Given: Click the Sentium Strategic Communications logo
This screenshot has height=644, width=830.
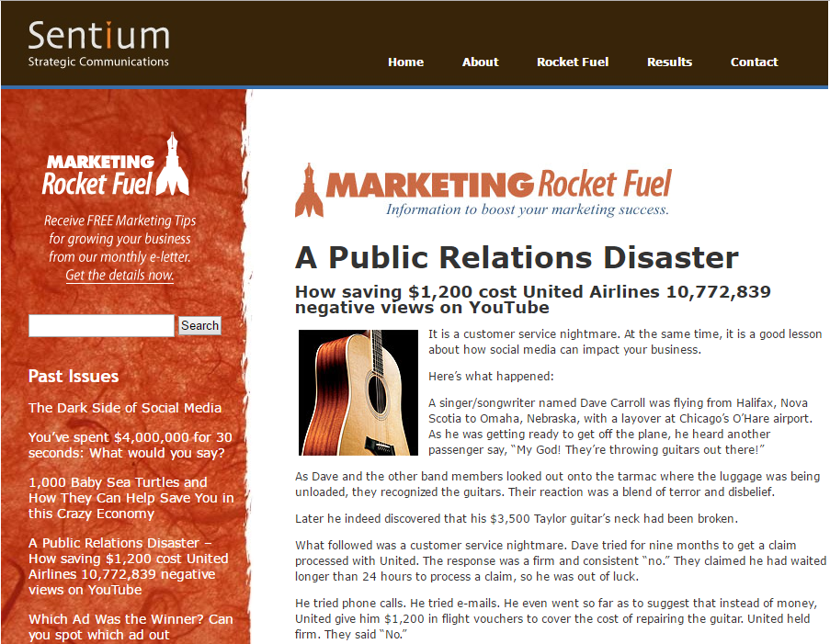Looking at the screenshot, I should click(x=98, y=43).
